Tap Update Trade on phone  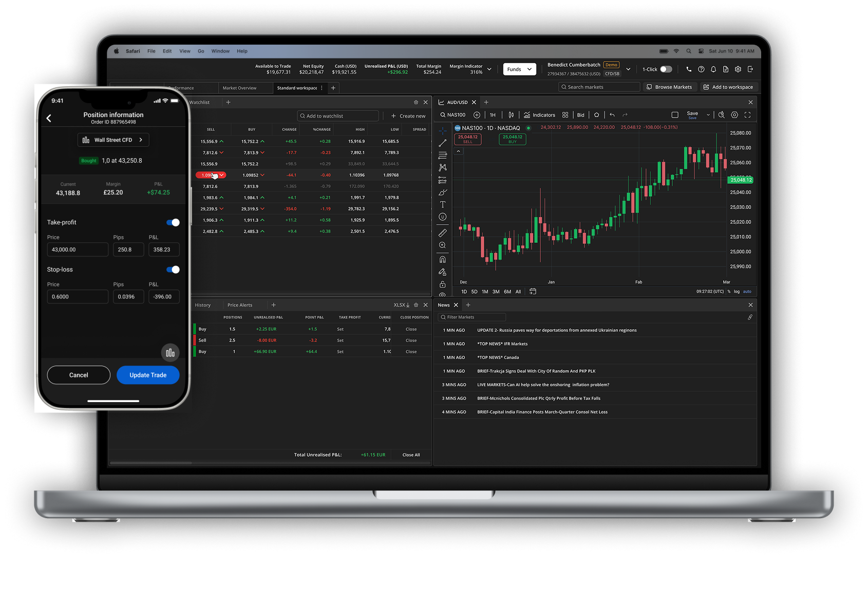point(148,375)
